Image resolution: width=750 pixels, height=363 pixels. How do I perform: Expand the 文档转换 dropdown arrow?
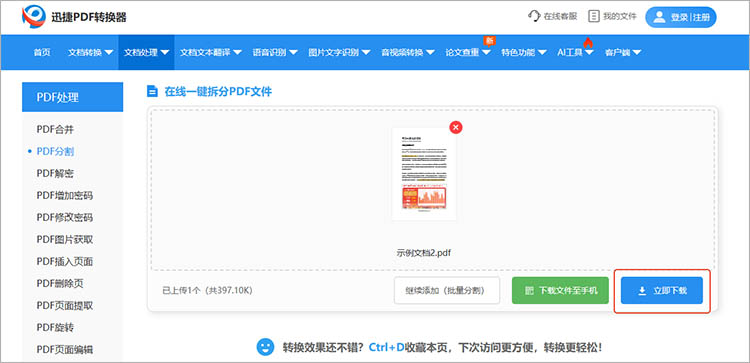click(x=109, y=53)
